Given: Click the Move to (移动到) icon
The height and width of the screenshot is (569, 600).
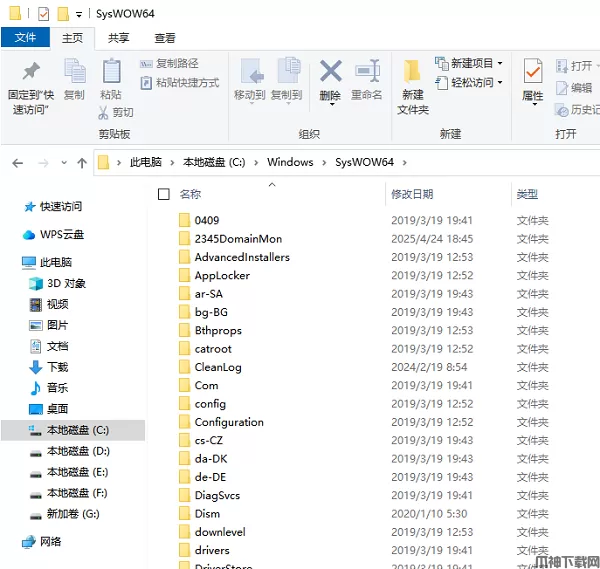Looking at the screenshot, I should point(249,72).
